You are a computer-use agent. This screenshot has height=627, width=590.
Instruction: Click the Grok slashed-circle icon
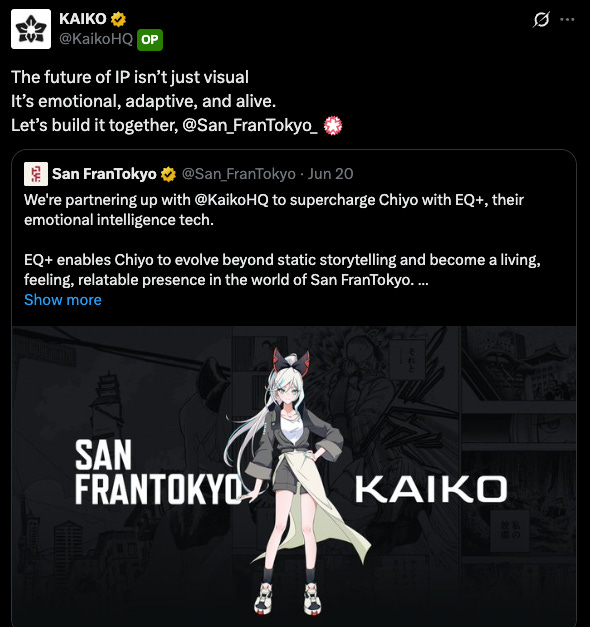click(x=541, y=19)
